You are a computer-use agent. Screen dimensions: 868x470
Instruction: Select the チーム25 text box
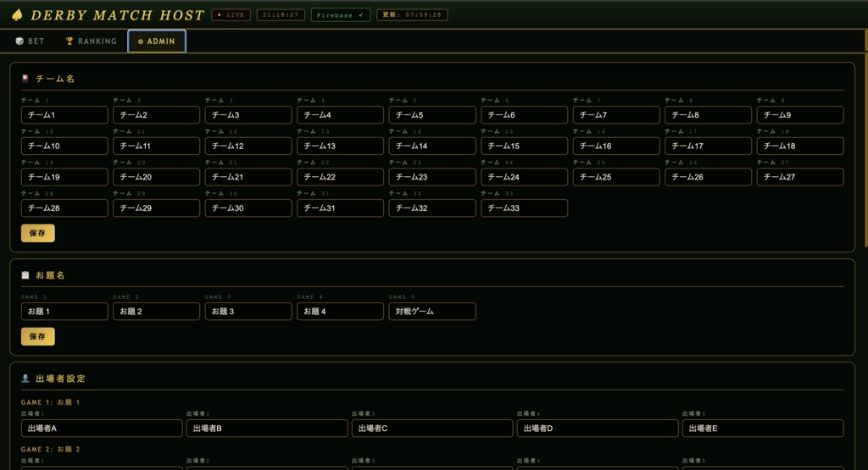[616, 177]
